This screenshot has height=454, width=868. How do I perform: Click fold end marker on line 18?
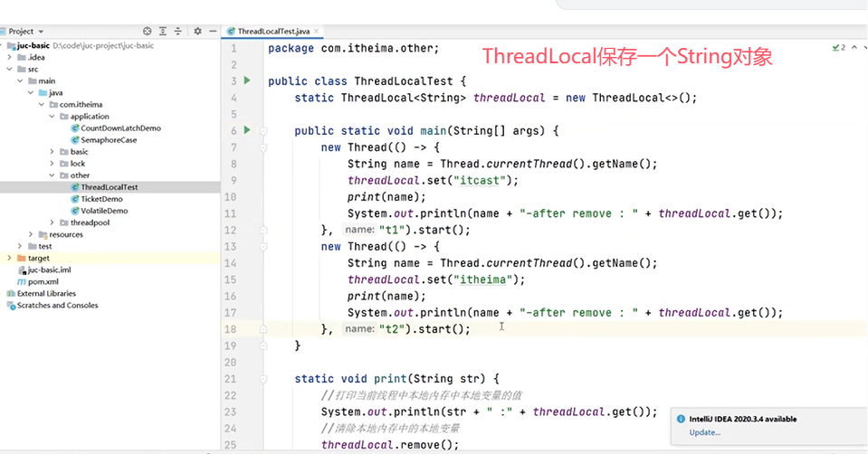263,329
